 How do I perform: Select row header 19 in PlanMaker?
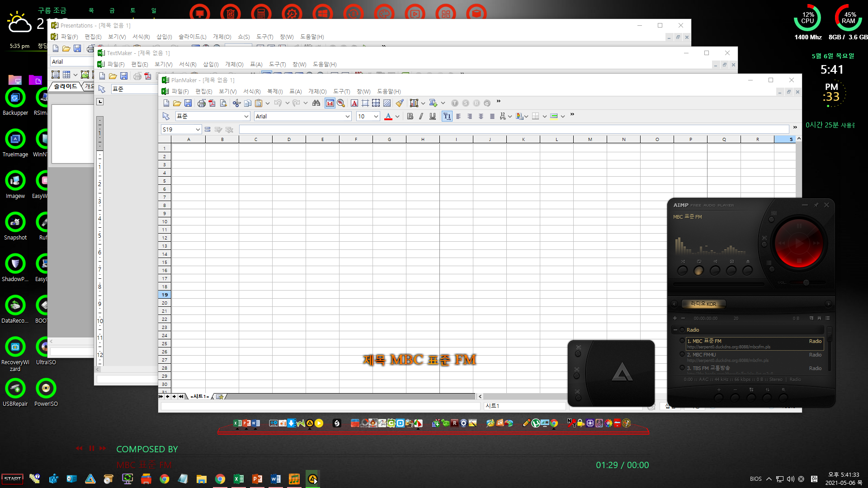pos(165,295)
